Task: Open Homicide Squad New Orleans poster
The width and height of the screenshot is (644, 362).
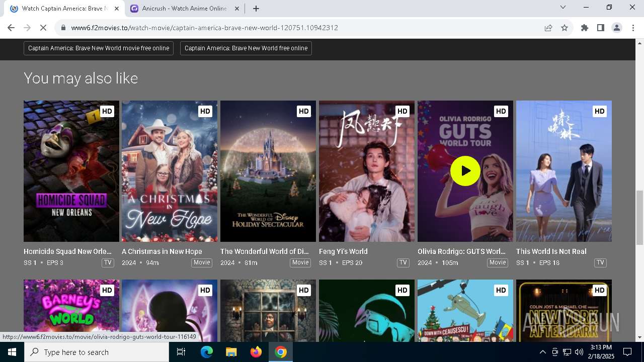Action: tap(71, 171)
